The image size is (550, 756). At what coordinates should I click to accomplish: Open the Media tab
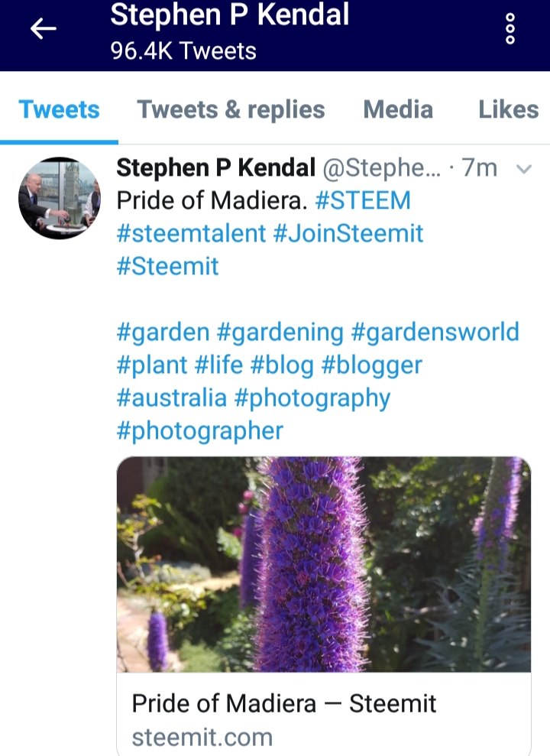[x=398, y=109]
